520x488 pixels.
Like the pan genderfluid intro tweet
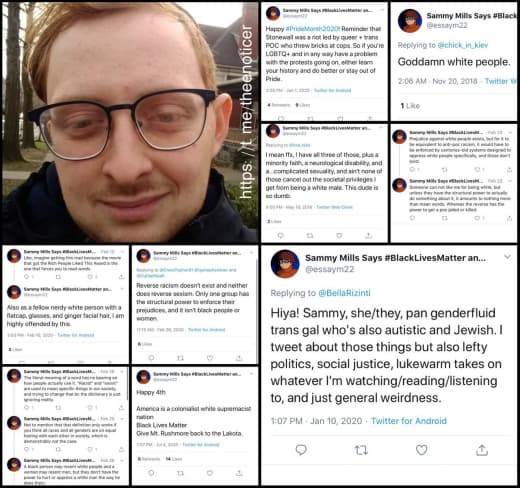421,450
